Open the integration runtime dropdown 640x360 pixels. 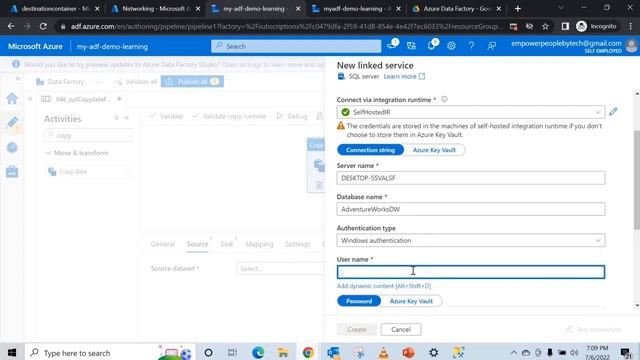[x=471, y=112]
